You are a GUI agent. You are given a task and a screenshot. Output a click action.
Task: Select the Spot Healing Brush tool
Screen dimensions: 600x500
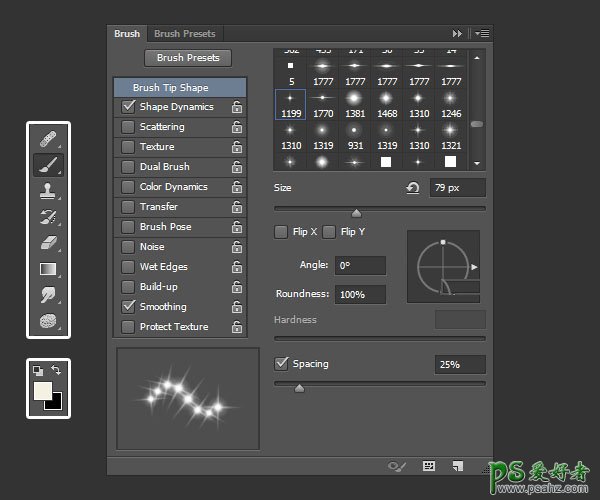(47, 139)
